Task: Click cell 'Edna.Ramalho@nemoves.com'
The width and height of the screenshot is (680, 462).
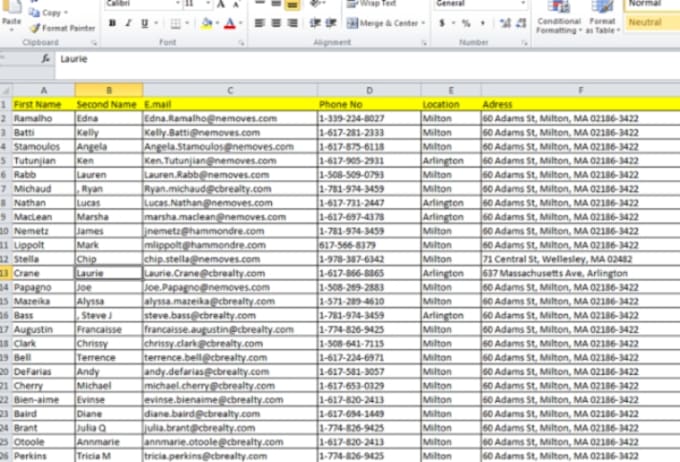Action: tap(230, 118)
